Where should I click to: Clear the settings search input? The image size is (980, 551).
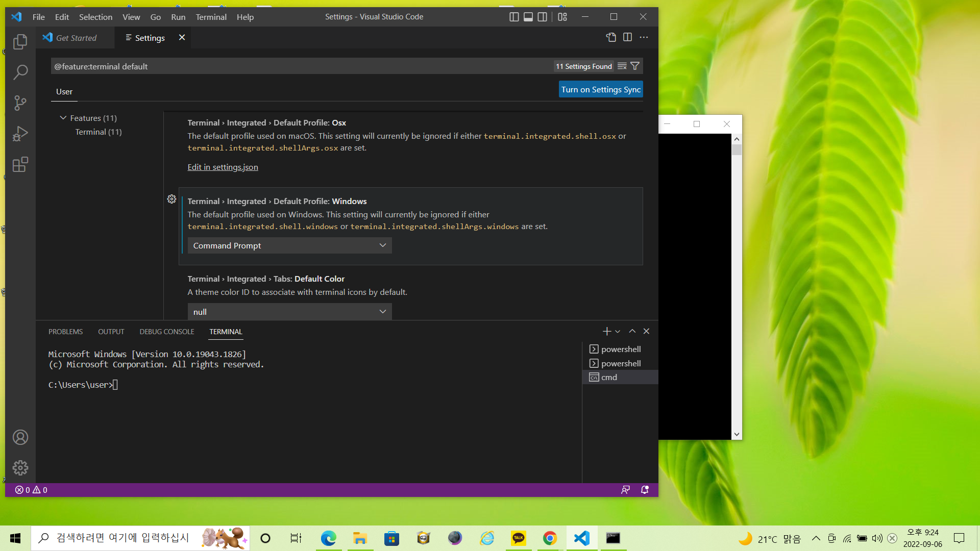(x=622, y=66)
